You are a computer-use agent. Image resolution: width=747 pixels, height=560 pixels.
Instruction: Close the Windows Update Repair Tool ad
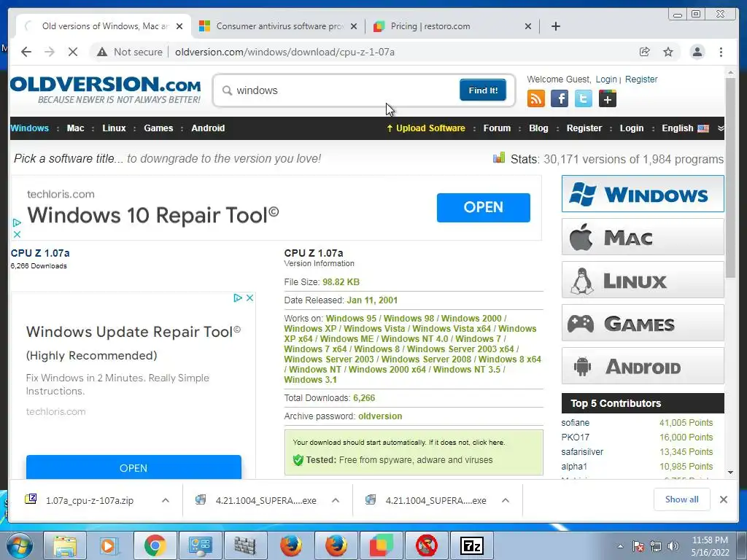249,297
